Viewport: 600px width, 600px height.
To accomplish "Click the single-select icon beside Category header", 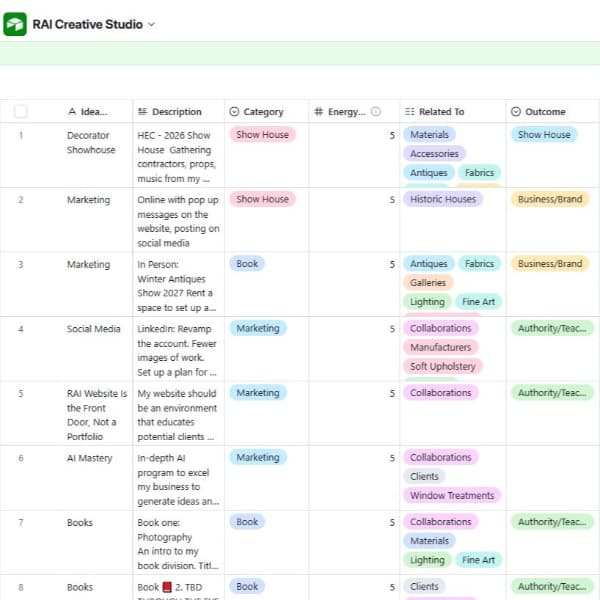I will (x=234, y=112).
